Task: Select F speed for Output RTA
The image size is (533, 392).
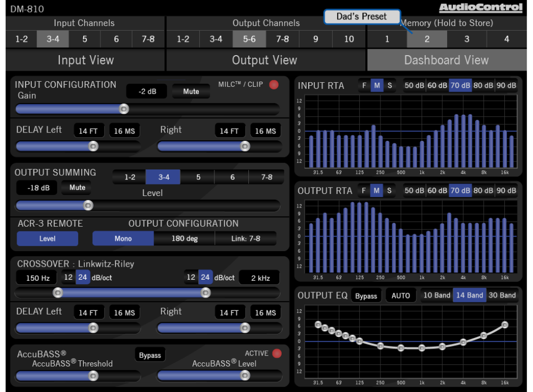Action: (x=364, y=191)
